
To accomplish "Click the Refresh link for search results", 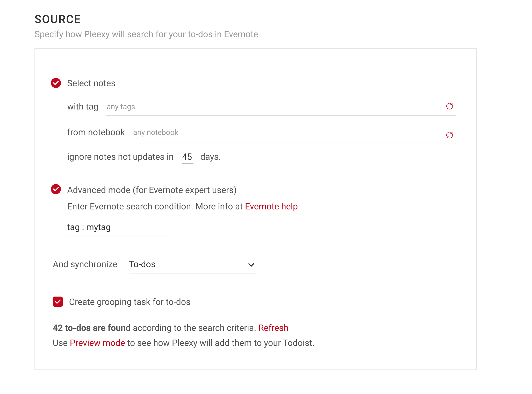I will pyautogui.click(x=273, y=328).
